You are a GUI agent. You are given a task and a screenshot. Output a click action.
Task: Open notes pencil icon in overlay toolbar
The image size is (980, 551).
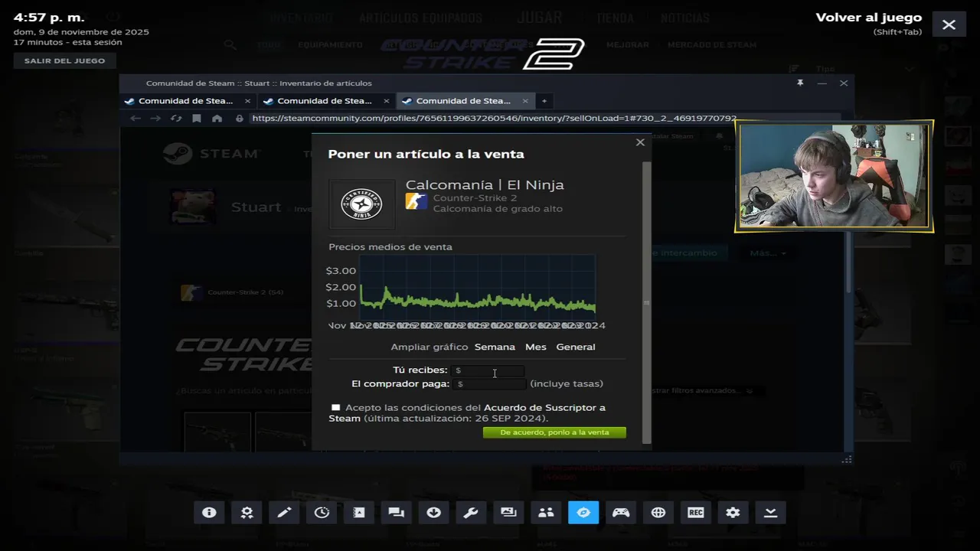(284, 513)
